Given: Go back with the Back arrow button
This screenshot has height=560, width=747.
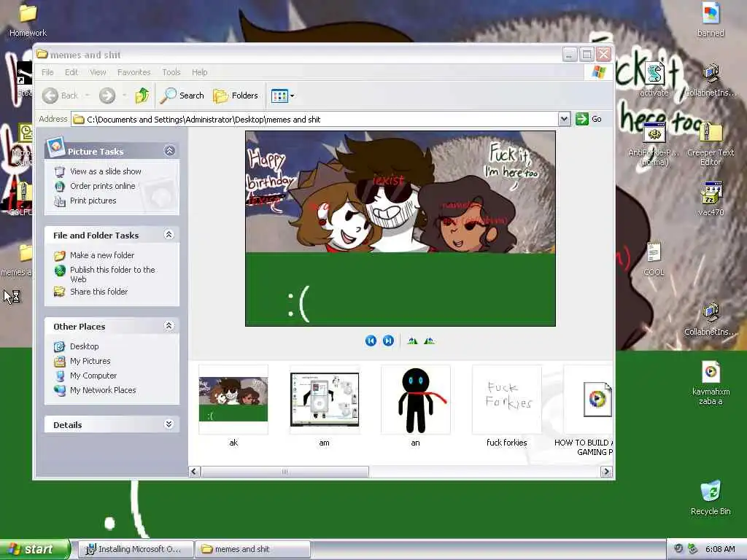Looking at the screenshot, I should (x=60, y=96).
